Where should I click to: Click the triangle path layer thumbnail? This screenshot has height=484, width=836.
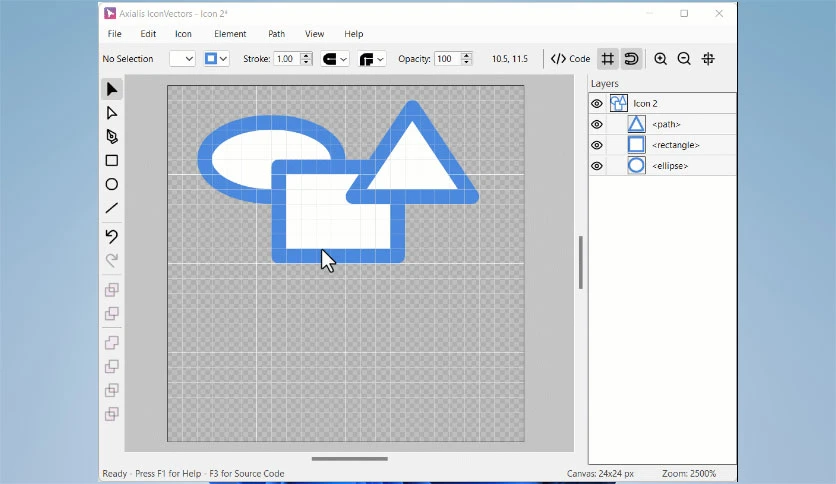(636, 124)
